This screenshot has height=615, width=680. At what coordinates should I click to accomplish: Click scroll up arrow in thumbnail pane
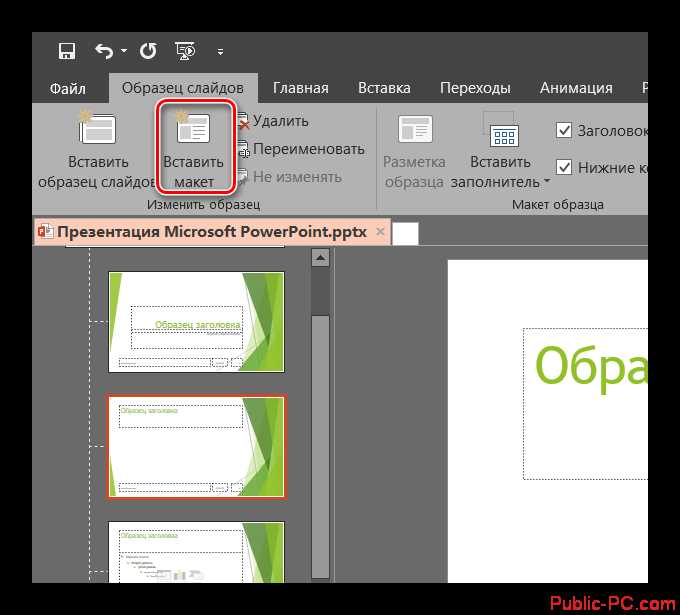[x=320, y=258]
